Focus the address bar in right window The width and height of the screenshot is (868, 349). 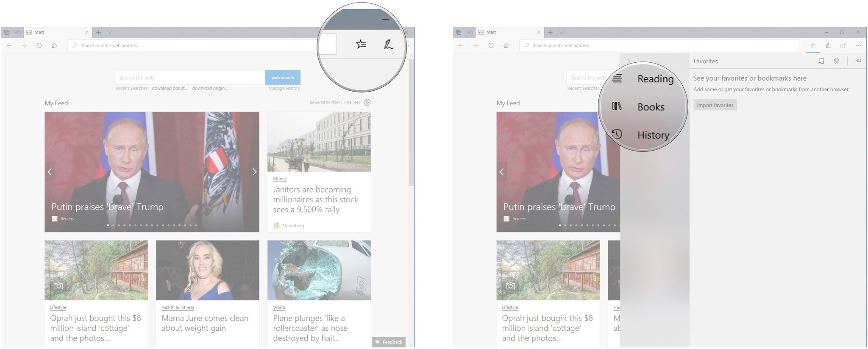(659, 45)
